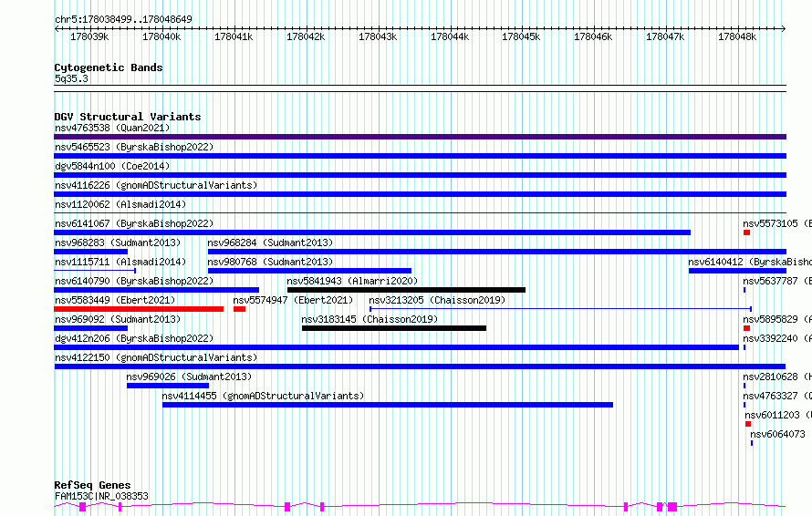Click nsv5841943 (Almarri2020) label

352,281
